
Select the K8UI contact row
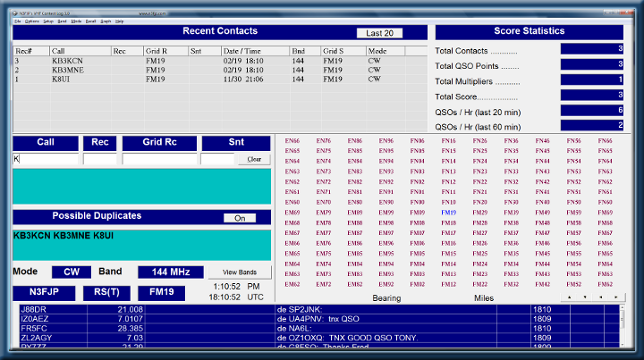click(x=220, y=80)
